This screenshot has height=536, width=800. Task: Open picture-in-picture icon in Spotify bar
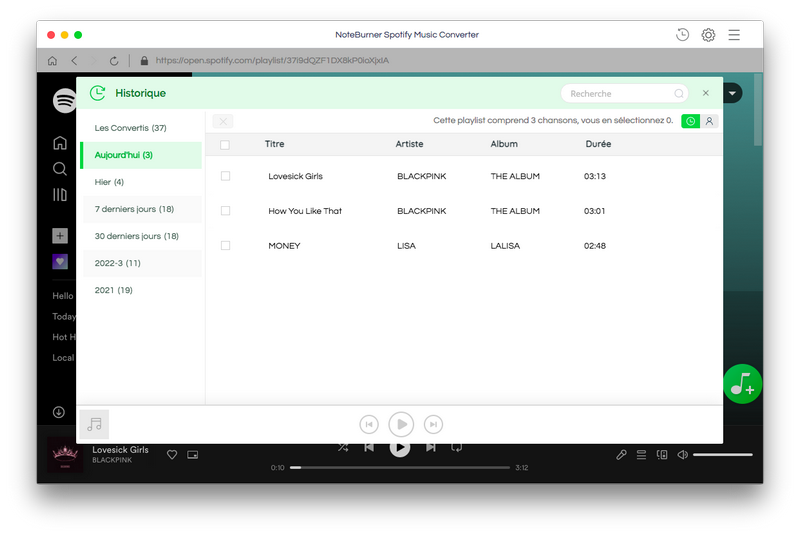pyautogui.click(x=192, y=454)
